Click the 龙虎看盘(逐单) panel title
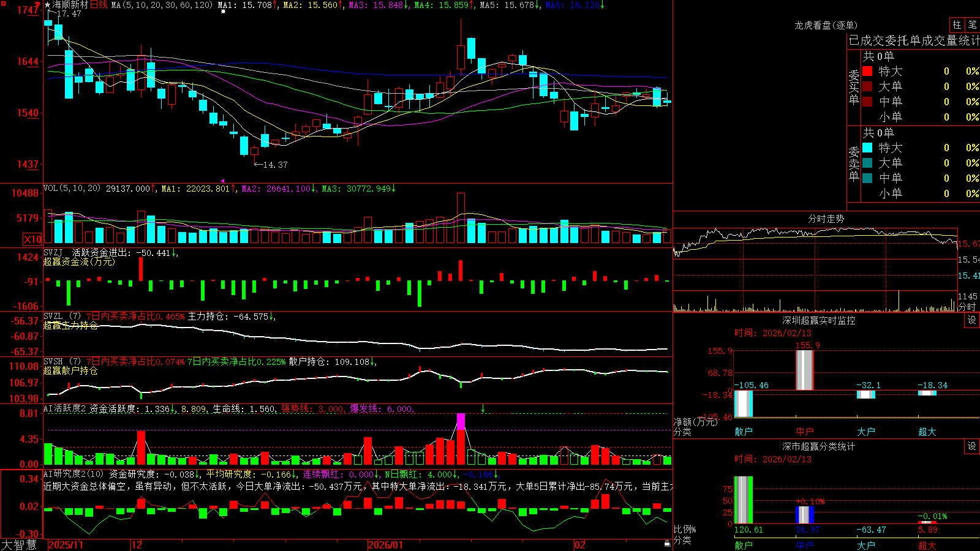Image resolution: width=980 pixels, height=551 pixels. (826, 25)
